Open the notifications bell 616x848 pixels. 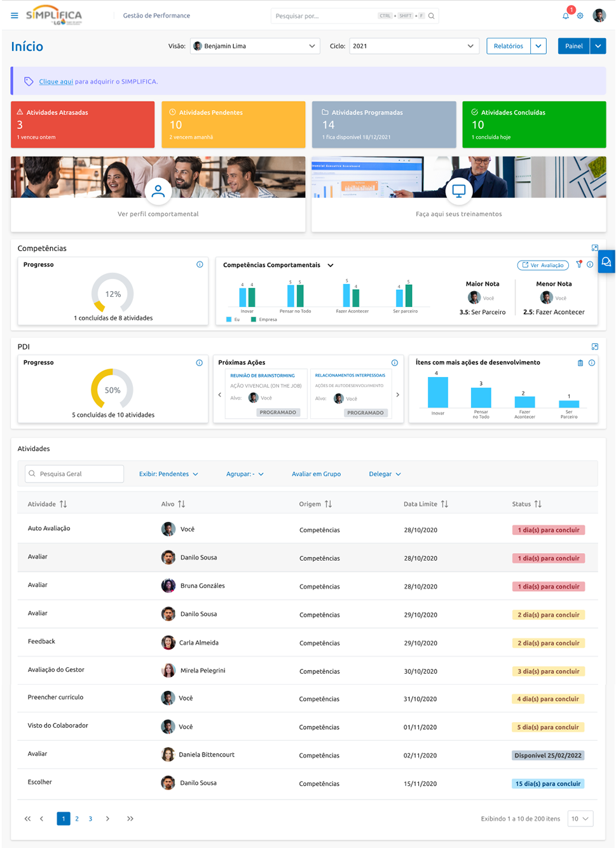click(566, 16)
